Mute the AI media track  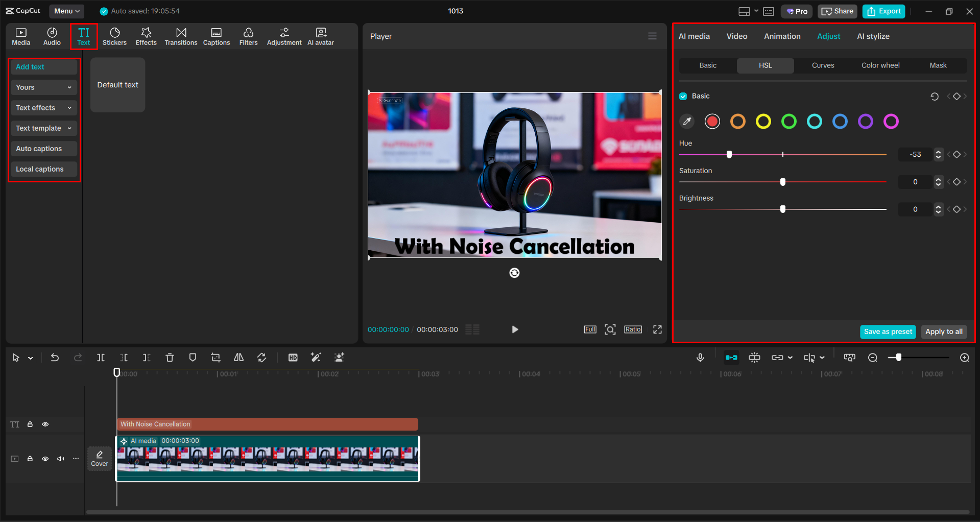(x=60, y=459)
